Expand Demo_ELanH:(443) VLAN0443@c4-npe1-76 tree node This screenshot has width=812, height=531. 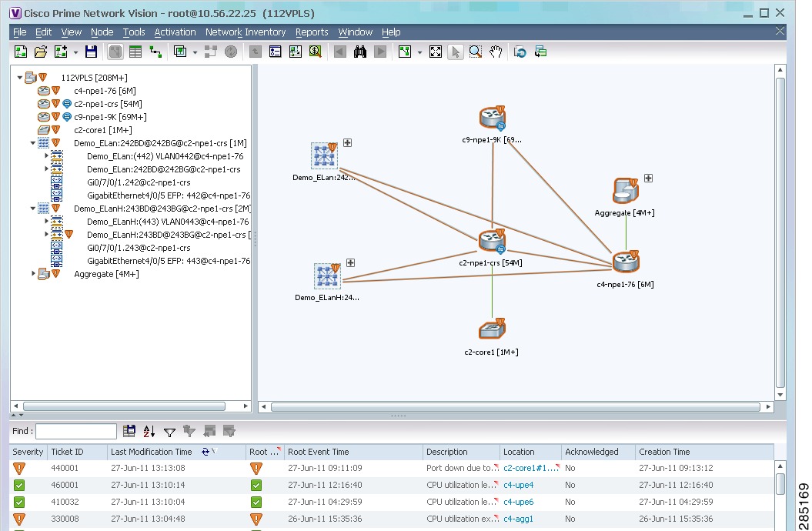point(46,222)
